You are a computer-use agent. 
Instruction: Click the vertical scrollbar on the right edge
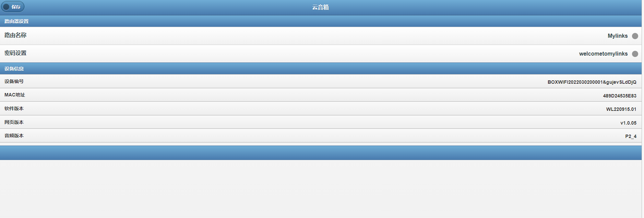(643, 109)
